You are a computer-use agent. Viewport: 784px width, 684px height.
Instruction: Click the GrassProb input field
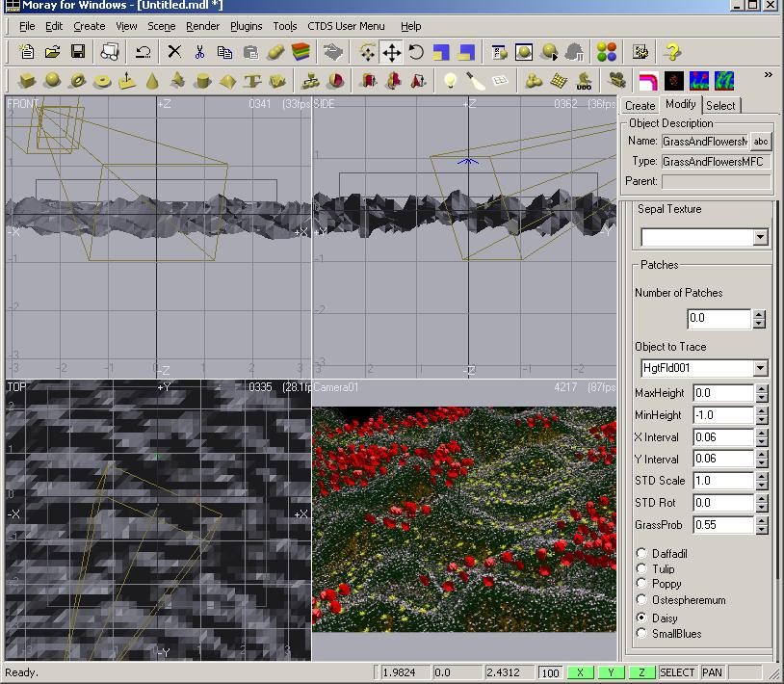[x=722, y=525]
